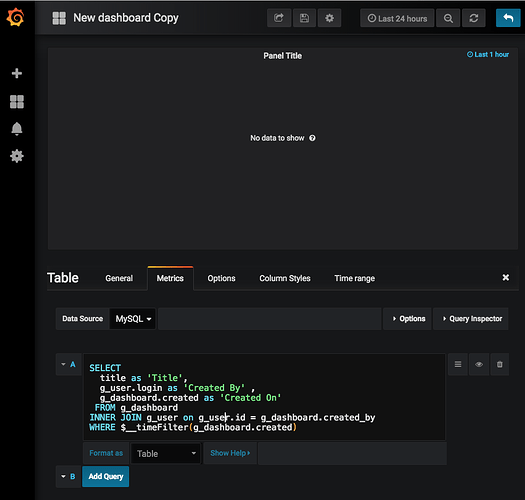The image size is (525, 500).
Task: Click the Show Help link
Action: 230,453
